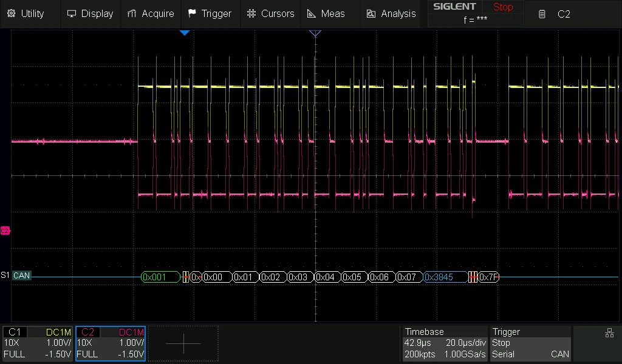Click the C1 -1.50V offset value
The width and height of the screenshot is (622, 364).
tap(58, 354)
